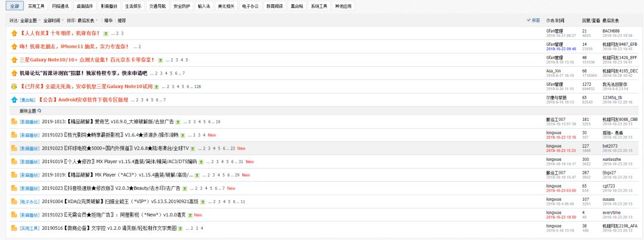
Task: Open author 尔康与紫薇's profile
Action: tap(556, 98)
